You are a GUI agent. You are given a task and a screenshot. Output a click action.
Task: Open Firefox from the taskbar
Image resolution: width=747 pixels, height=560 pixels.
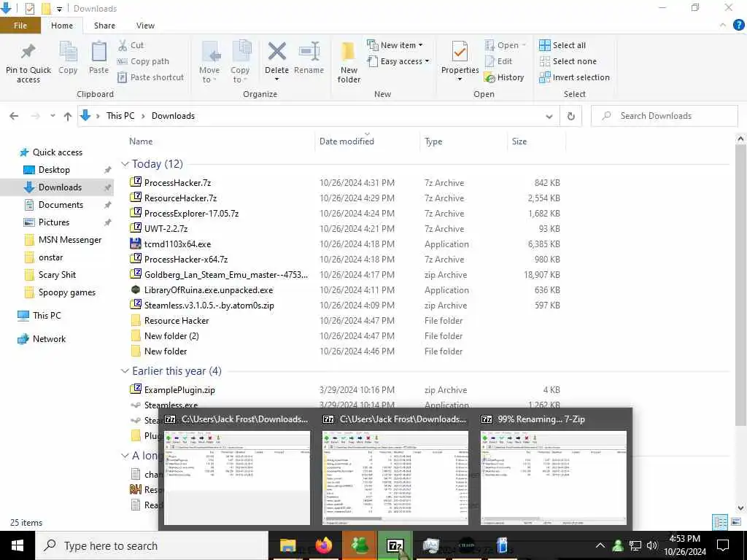(x=323, y=545)
